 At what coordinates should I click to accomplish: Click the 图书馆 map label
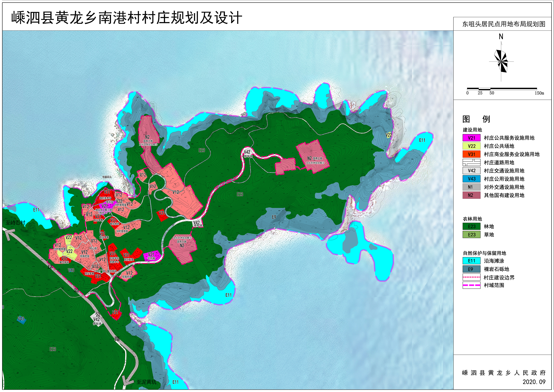click(x=110, y=203)
